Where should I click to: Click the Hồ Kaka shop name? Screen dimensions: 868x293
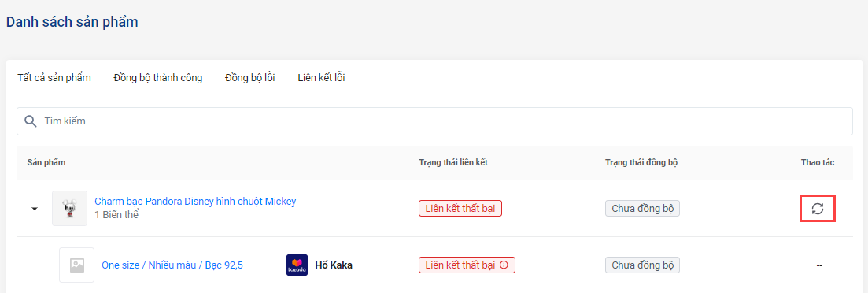[x=334, y=265]
